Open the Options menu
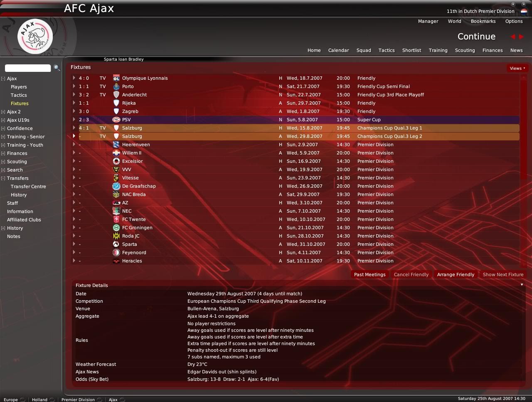 (x=514, y=21)
